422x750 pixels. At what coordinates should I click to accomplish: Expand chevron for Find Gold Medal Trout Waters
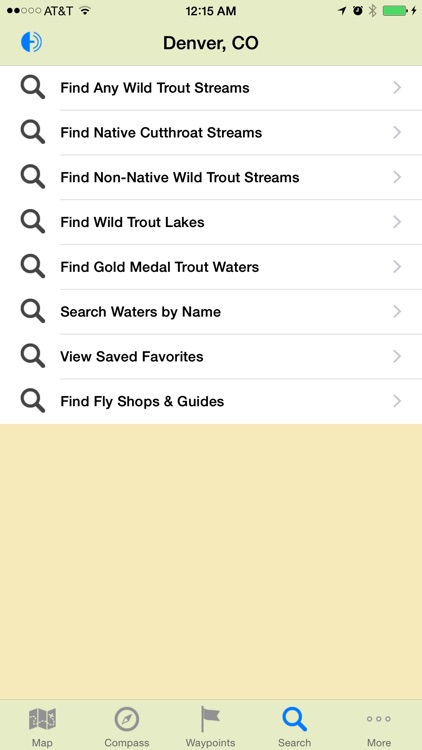pos(397,267)
